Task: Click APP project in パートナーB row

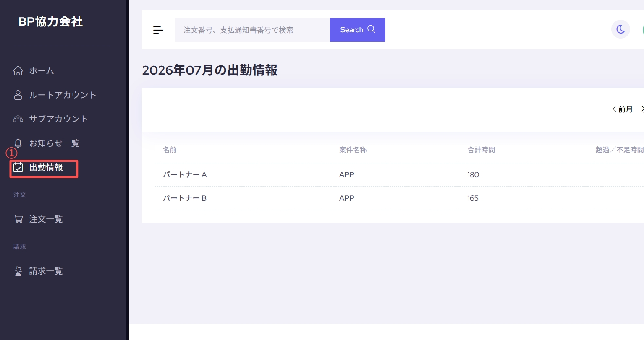Action: point(347,198)
